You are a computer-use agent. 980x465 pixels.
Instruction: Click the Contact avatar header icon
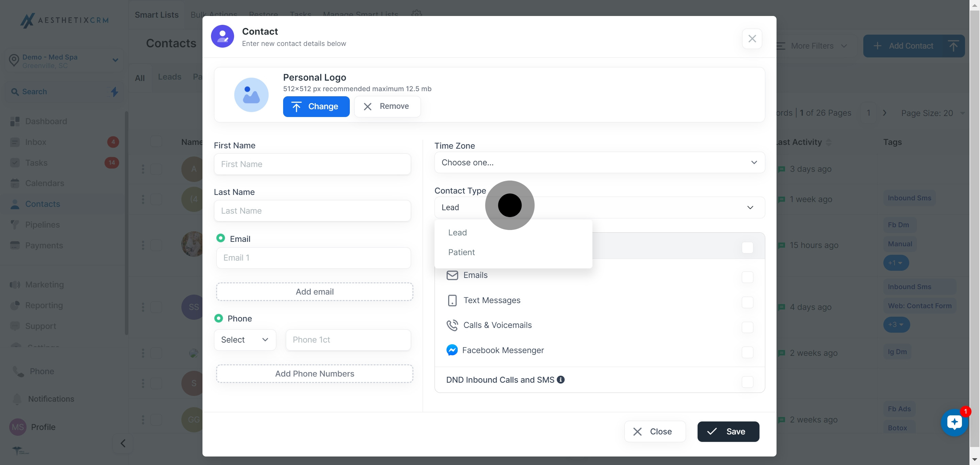coord(222,36)
